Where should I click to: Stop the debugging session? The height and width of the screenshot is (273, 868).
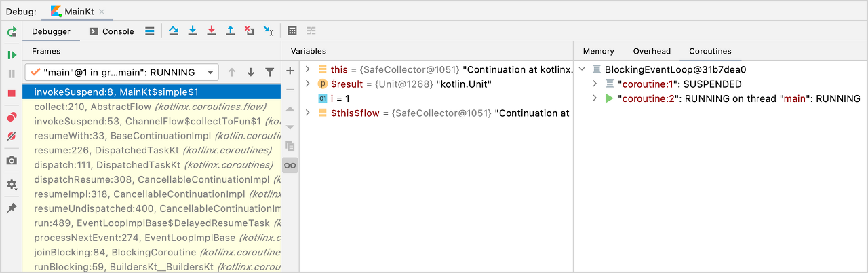(x=12, y=93)
